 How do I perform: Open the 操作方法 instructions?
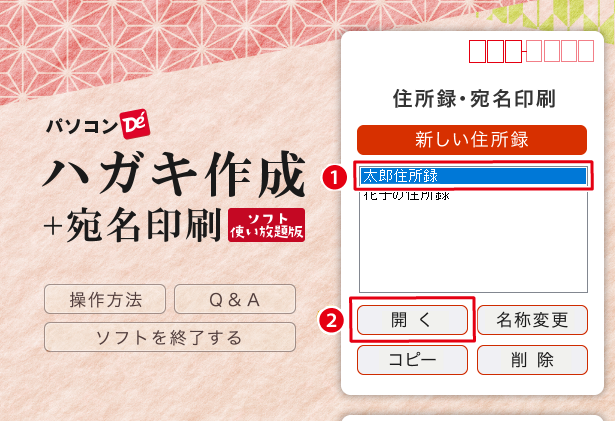tap(105, 299)
